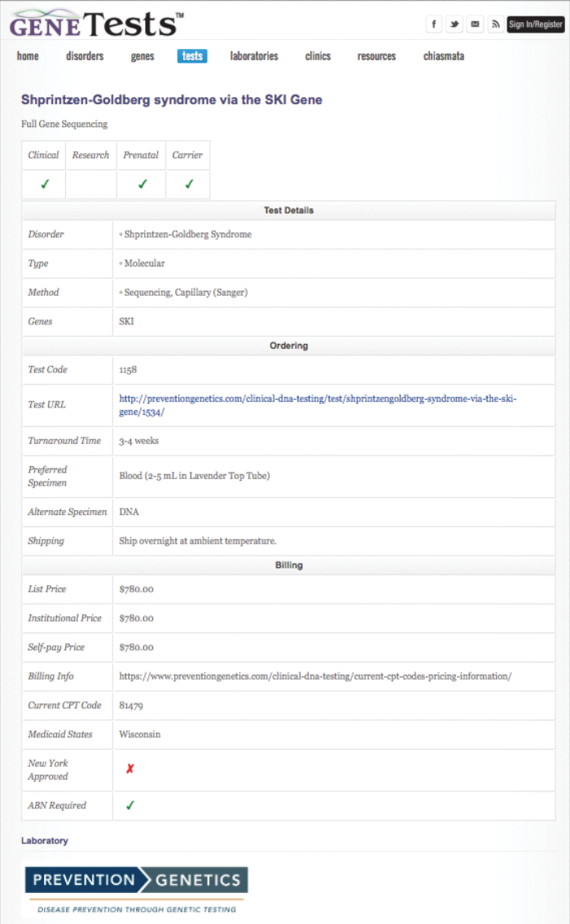Click the Shprintzen-Goldberg Syndrome disorder link
Screen dimensions: 570x924
click(x=187, y=234)
